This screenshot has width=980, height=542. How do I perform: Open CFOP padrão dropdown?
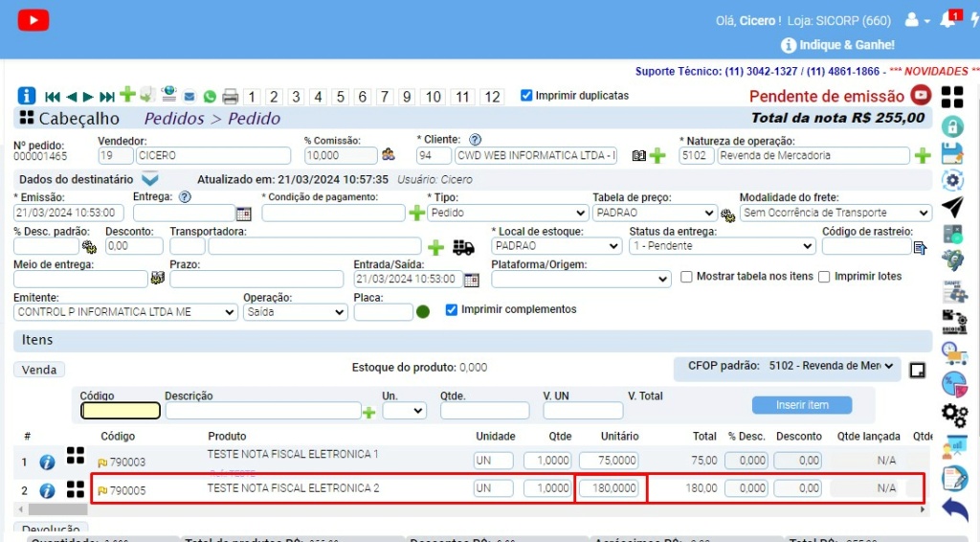coord(830,366)
